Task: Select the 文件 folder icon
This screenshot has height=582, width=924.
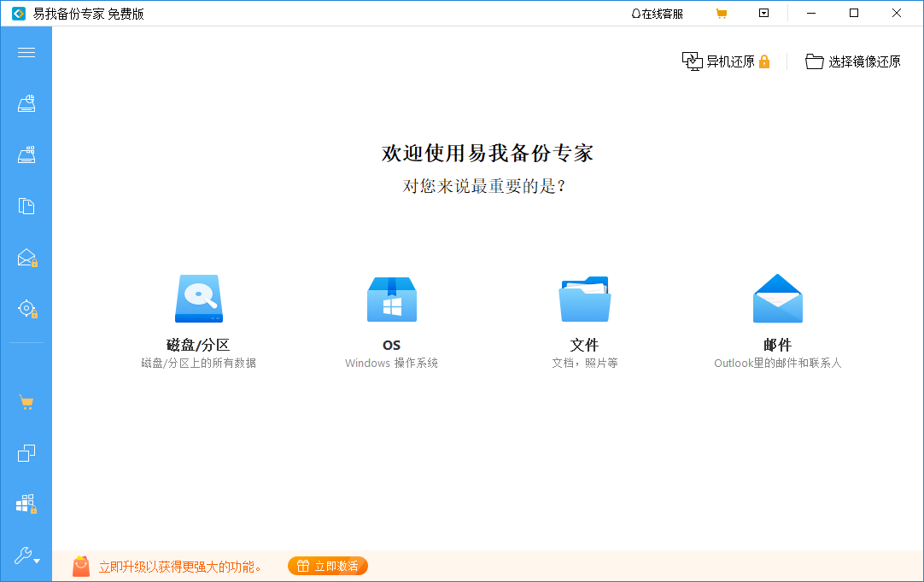Action: coord(585,299)
